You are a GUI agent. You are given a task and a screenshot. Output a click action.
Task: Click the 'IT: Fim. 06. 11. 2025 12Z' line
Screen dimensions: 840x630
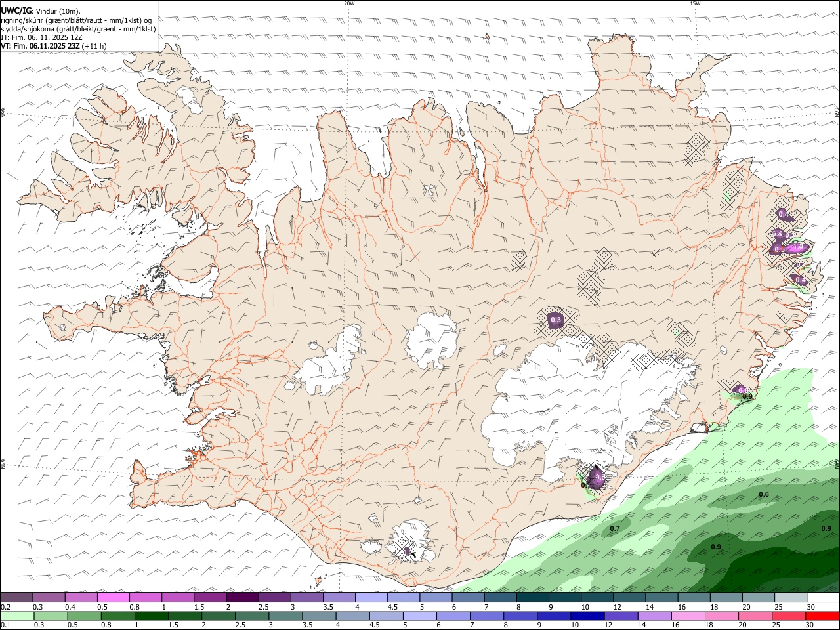41,37
